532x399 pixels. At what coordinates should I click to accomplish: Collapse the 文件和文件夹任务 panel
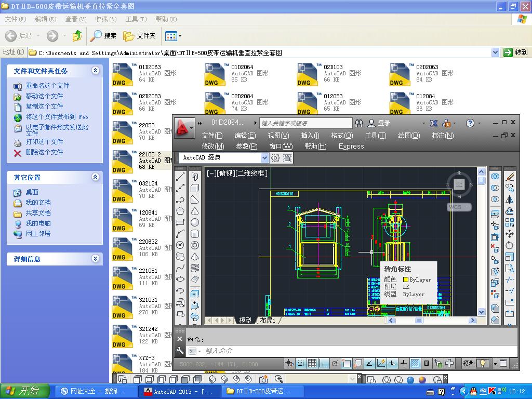pos(95,71)
